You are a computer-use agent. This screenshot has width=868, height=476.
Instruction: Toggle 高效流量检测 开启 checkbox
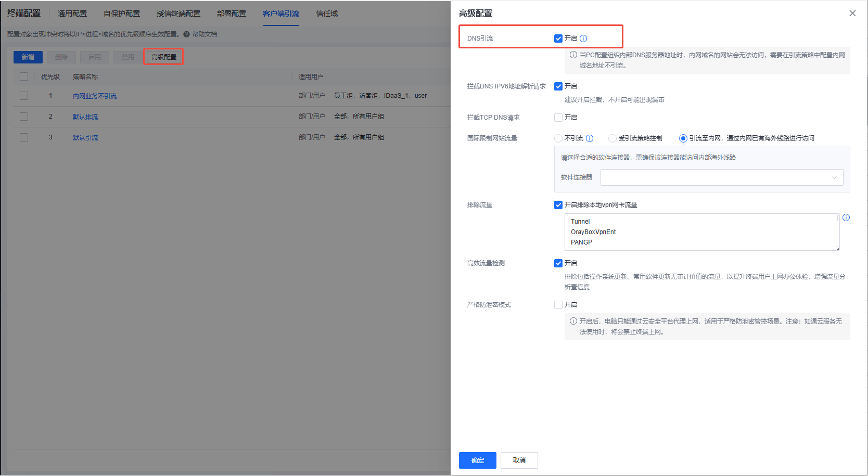point(558,263)
